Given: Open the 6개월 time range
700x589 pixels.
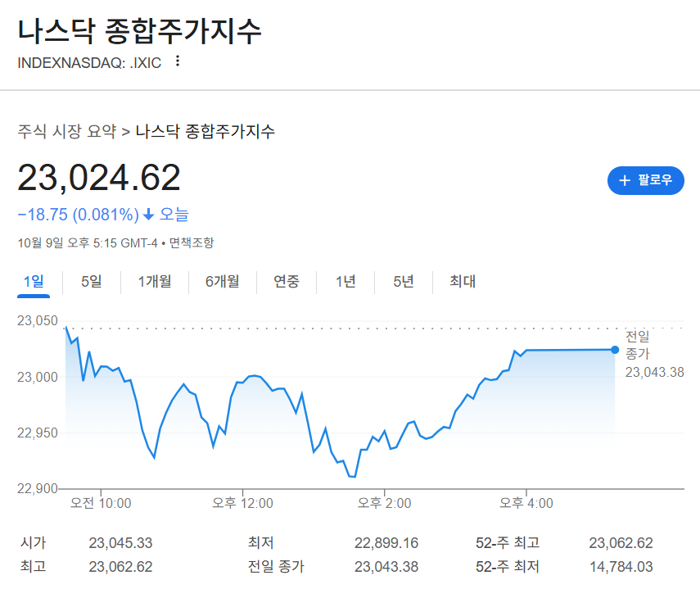Looking at the screenshot, I should point(221,281).
